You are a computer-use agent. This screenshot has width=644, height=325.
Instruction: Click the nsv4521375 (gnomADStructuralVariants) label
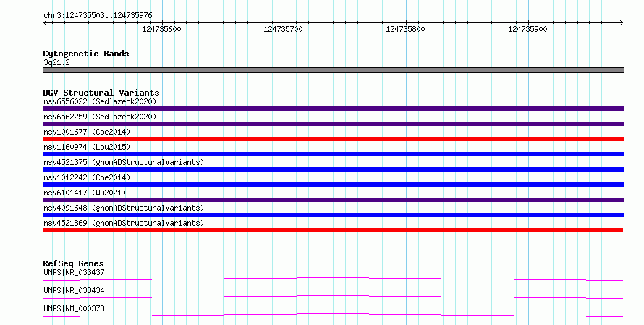(124, 162)
